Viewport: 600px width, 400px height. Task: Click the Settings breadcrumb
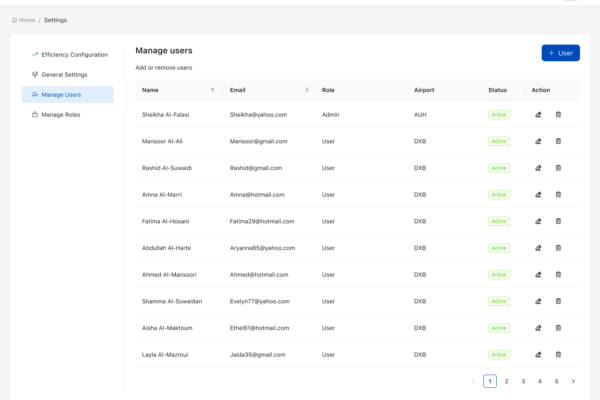pyautogui.click(x=55, y=20)
